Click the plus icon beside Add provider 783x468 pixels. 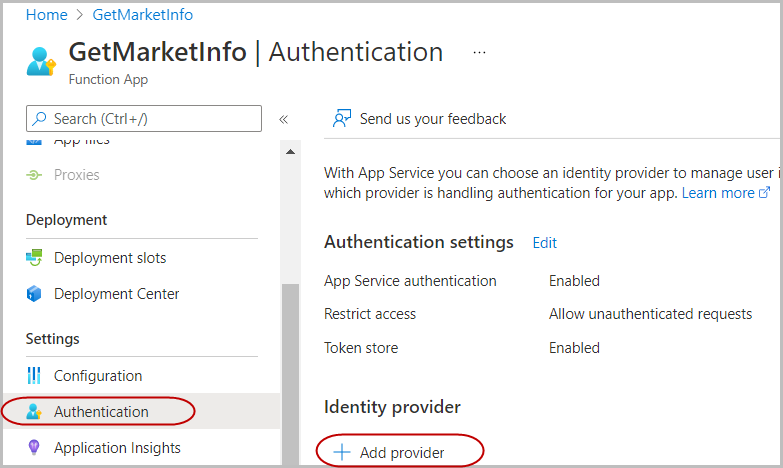(342, 453)
